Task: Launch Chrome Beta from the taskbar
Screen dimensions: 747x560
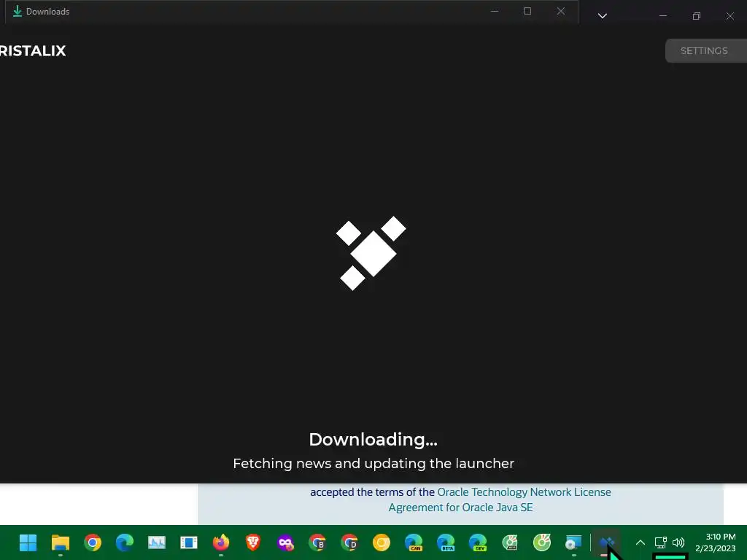Action: [x=317, y=542]
